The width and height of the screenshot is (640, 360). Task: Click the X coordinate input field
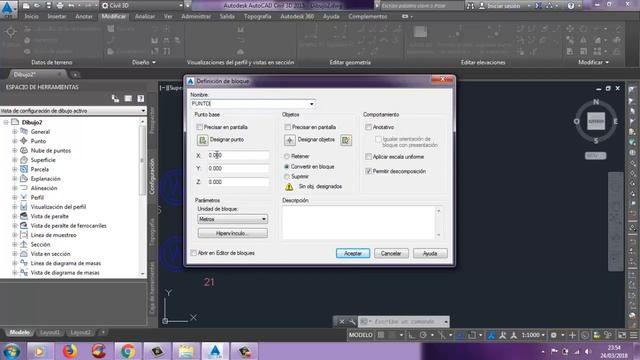238,155
